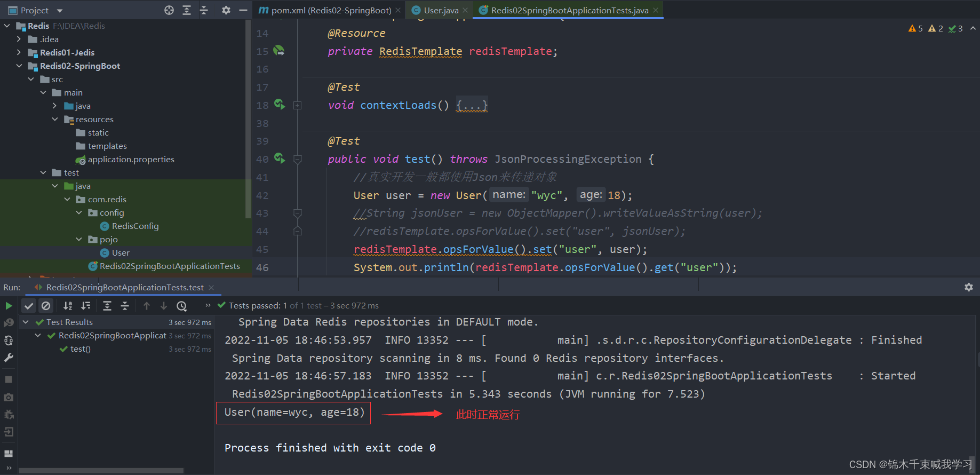Click run gutter icon beside test() method
Viewport: 980px width, 475px height.
click(279, 158)
